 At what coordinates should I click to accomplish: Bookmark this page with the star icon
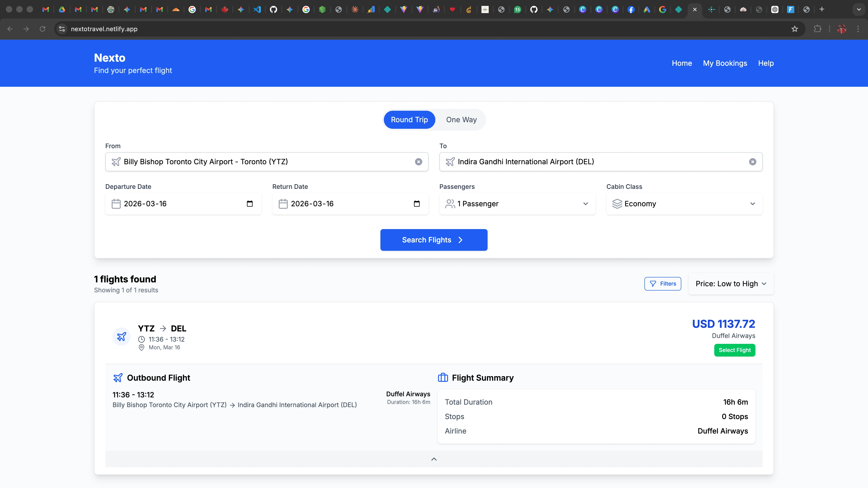tap(795, 29)
